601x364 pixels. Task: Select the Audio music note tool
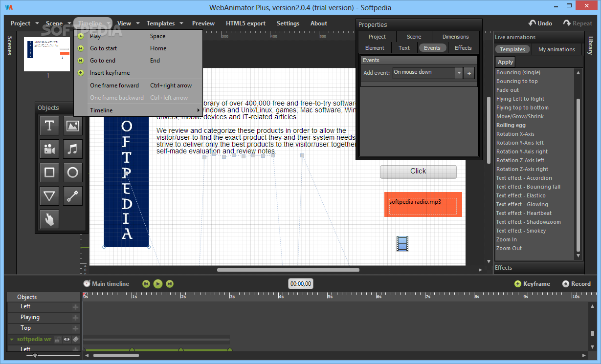[72, 149]
